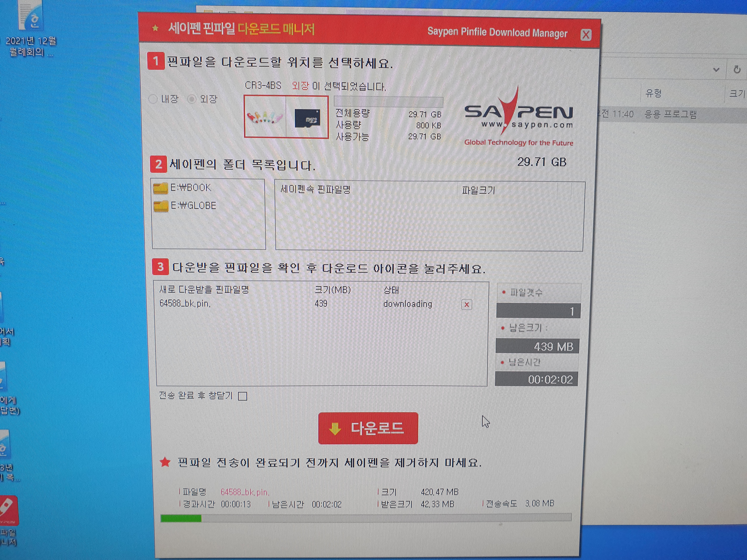This screenshot has height=560, width=747.
Task: Expand the Explorer address bar dropdown arrow
Action: coord(716,70)
